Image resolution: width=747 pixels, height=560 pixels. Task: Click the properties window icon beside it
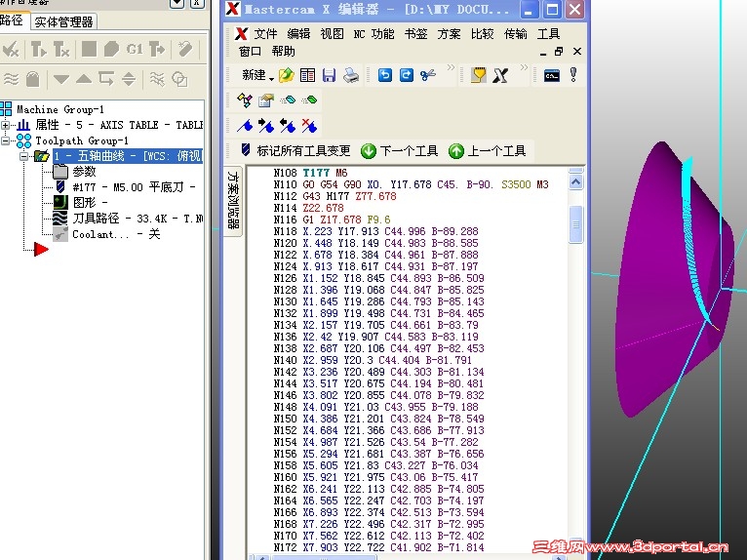click(x=266, y=100)
